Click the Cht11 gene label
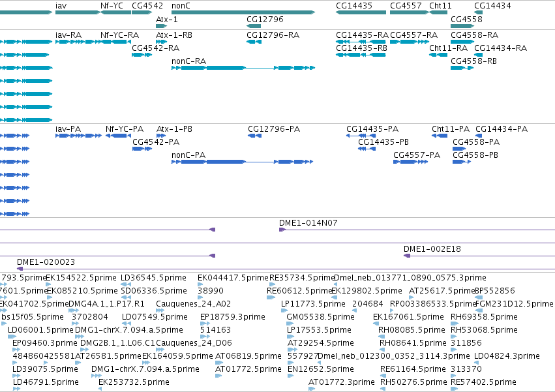The width and height of the screenshot is (555, 392). [440, 6]
